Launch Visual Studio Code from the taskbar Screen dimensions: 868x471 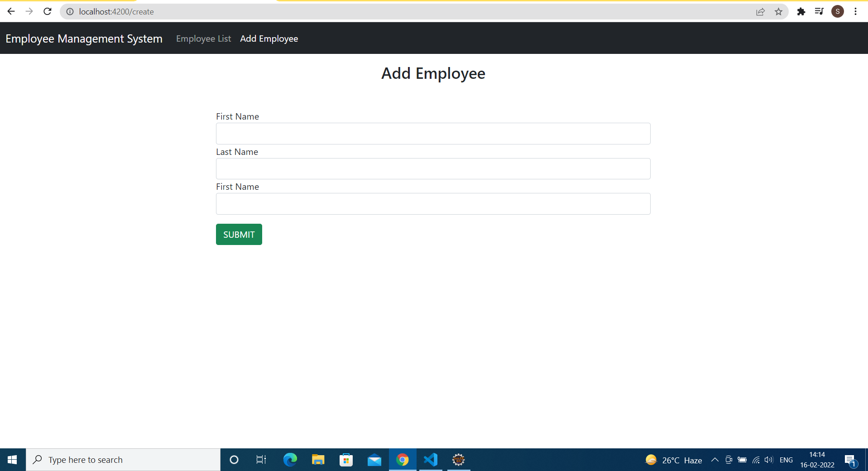tap(430, 460)
